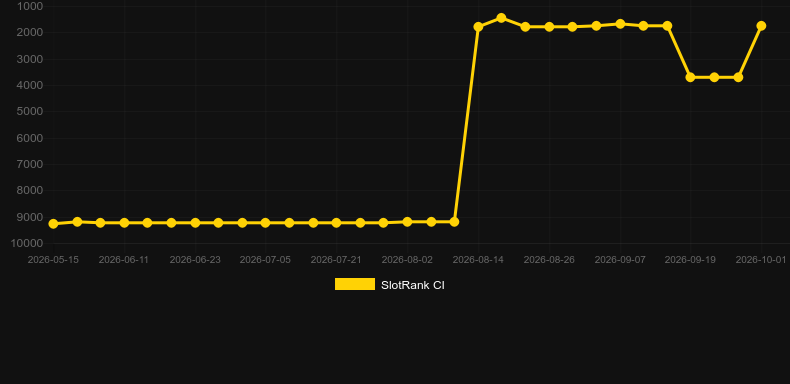Click the 3000 y-axis label
The width and height of the screenshot is (790, 384).
tap(30, 59)
